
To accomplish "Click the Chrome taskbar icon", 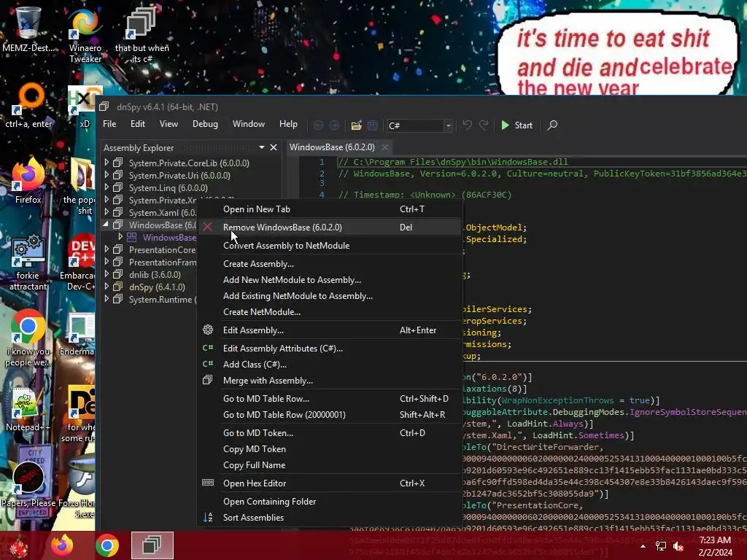I will point(107,545).
